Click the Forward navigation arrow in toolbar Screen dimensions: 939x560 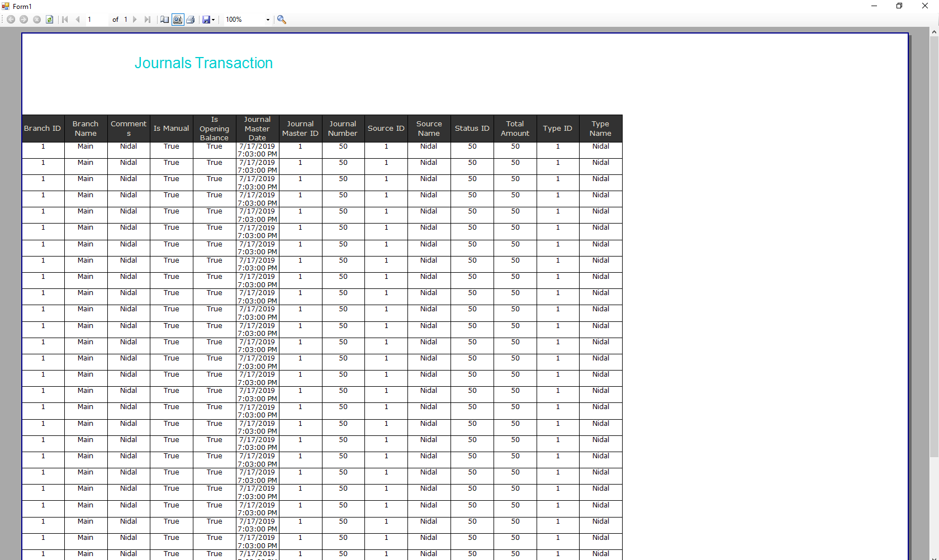(x=23, y=20)
